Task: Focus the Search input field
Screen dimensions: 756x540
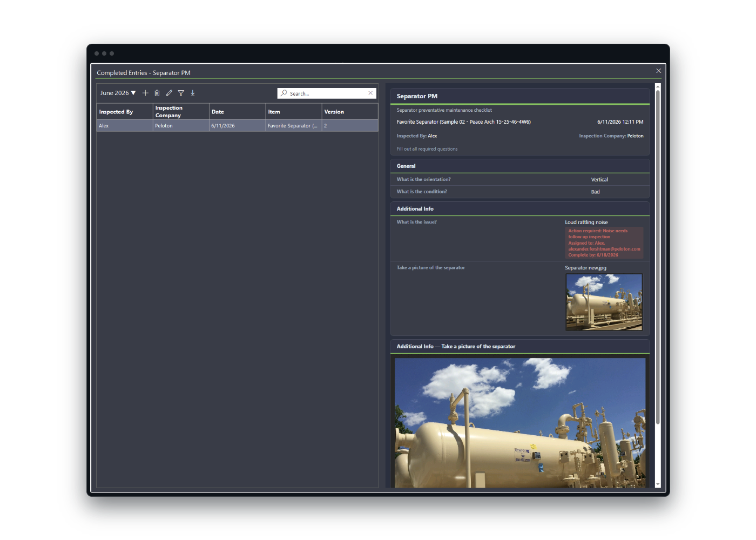Action: (327, 93)
